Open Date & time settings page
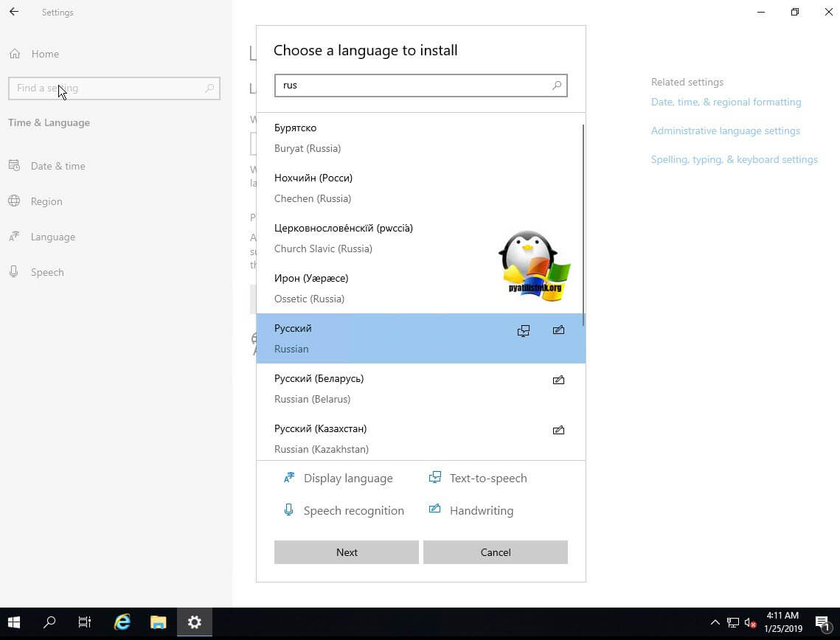The height and width of the screenshot is (640, 840). (x=58, y=166)
